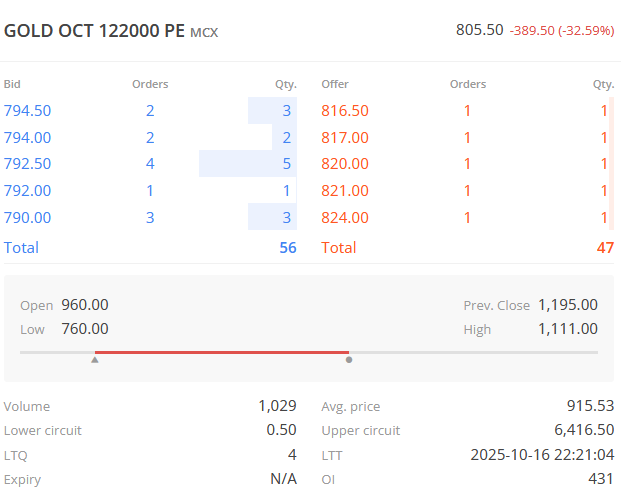The width and height of the screenshot is (621, 502).
Task: Click the circle marker on the price range bar
Action: [x=349, y=359]
